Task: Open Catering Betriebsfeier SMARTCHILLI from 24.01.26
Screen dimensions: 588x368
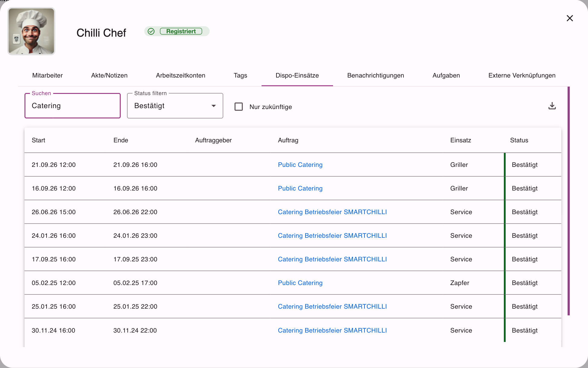Action: (x=332, y=236)
